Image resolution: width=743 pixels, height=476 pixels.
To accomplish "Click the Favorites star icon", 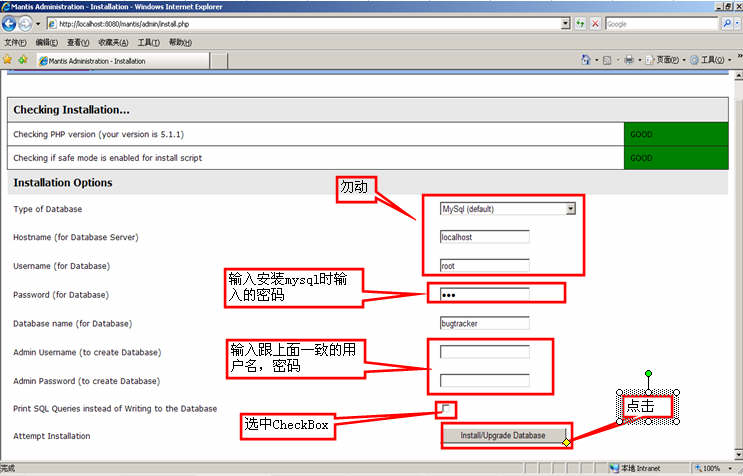I will [x=8, y=60].
